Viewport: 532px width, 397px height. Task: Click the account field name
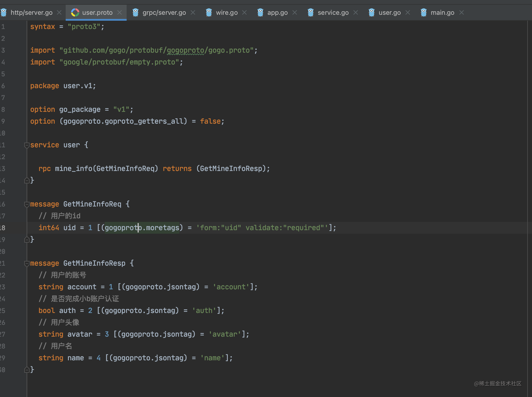click(x=82, y=287)
